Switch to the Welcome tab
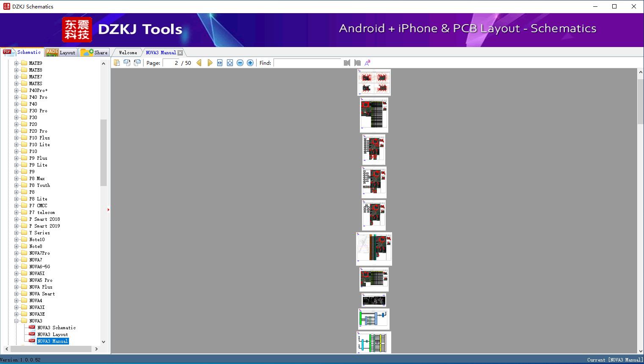The width and height of the screenshot is (644, 364). tap(128, 53)
